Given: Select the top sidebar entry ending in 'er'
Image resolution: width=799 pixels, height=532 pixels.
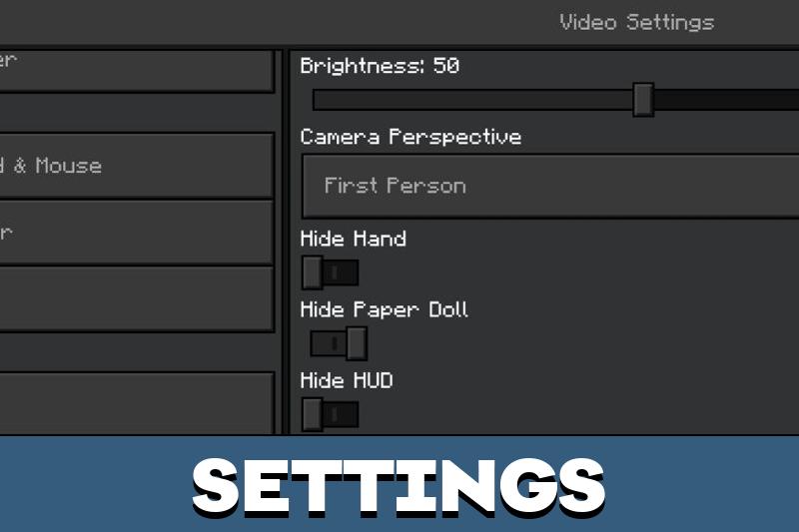Looking at the screenshot, I should pyautogui.click(x=136, y=71).
